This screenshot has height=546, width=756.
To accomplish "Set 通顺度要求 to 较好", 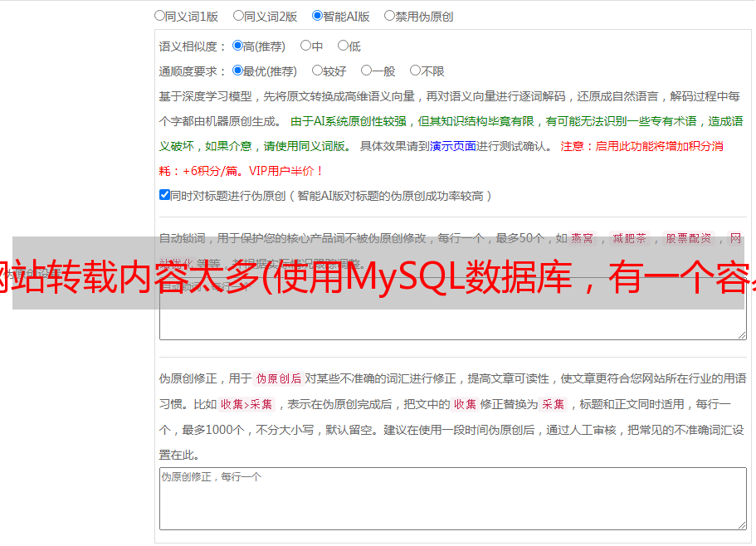I will pyautogui.click(x=317, y=71).
